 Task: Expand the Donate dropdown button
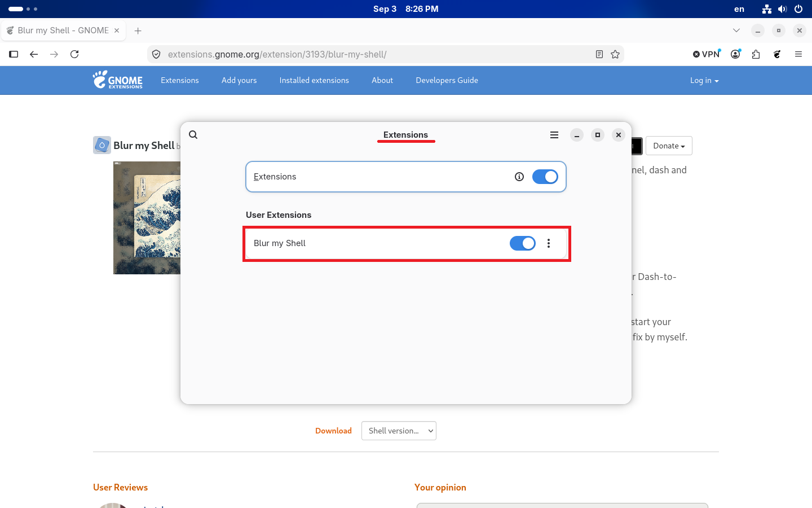click(669, 146)
